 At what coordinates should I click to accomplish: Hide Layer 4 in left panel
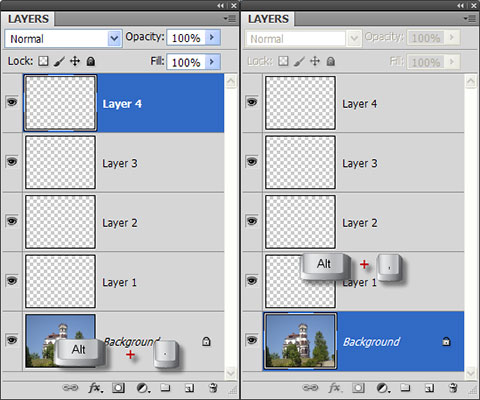(x=12, y=102)
